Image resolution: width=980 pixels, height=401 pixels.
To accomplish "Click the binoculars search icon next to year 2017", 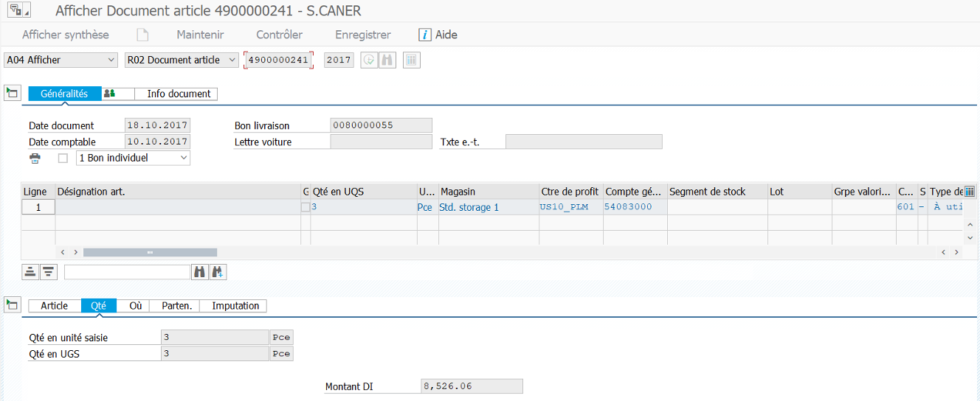I will click(x=387, y=60).
